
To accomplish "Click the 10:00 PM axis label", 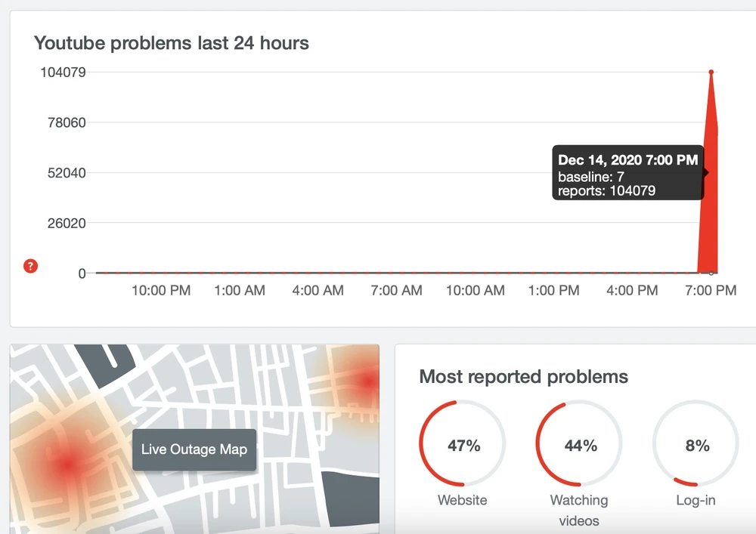I will pos(161,290).
